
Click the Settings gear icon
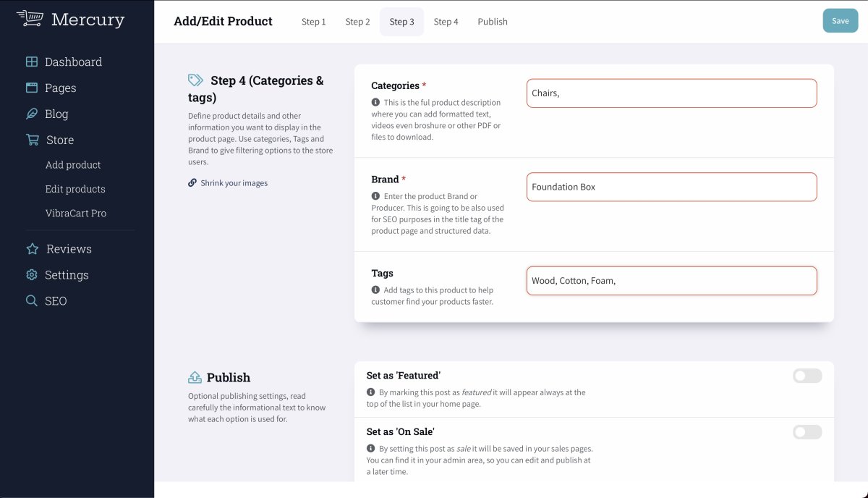(x=32, y=274)
